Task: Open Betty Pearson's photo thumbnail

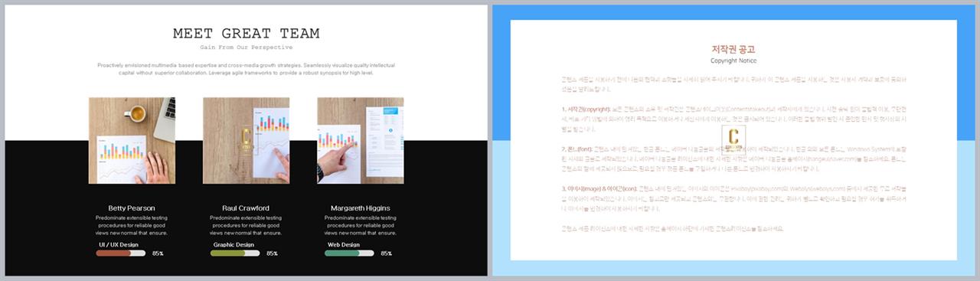Action: pos(132,140)
